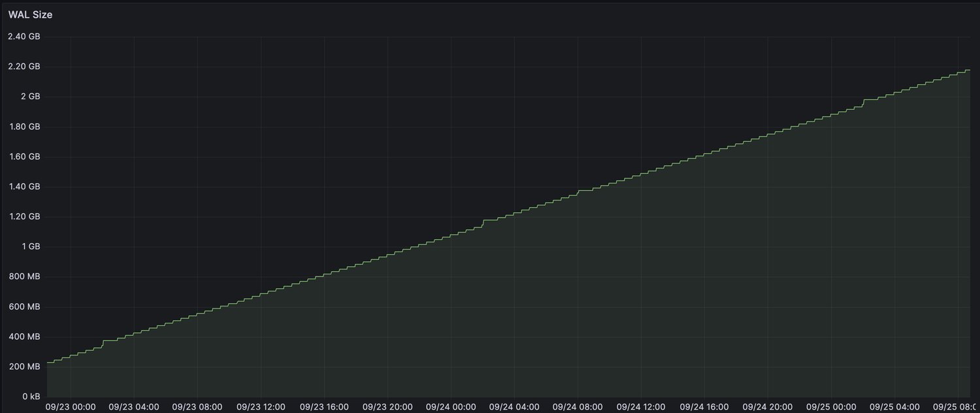Image resolution: width=980 pixels, height=413 pixels.
Task: Click the 09/24 00:00 time label
Action: click(451, 407)
